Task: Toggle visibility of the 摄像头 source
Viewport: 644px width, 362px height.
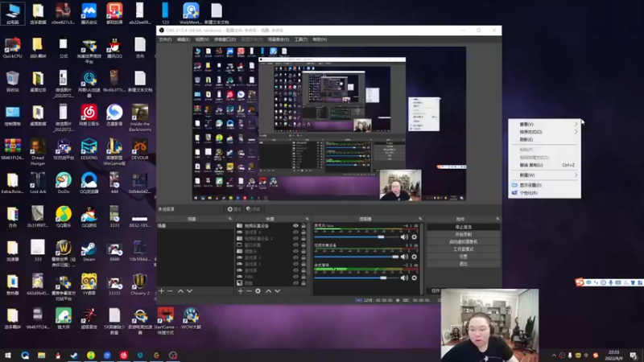Action: point(295,251)
